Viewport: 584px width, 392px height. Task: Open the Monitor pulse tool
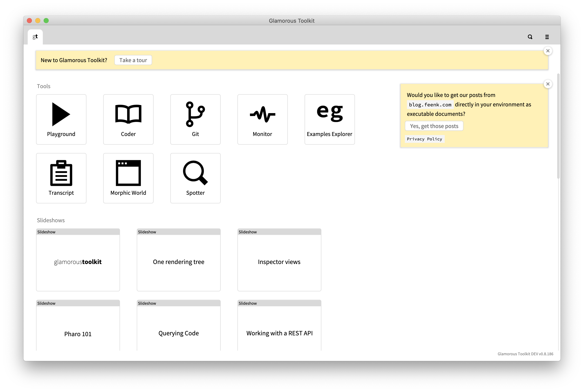click(x=262, y=119)
